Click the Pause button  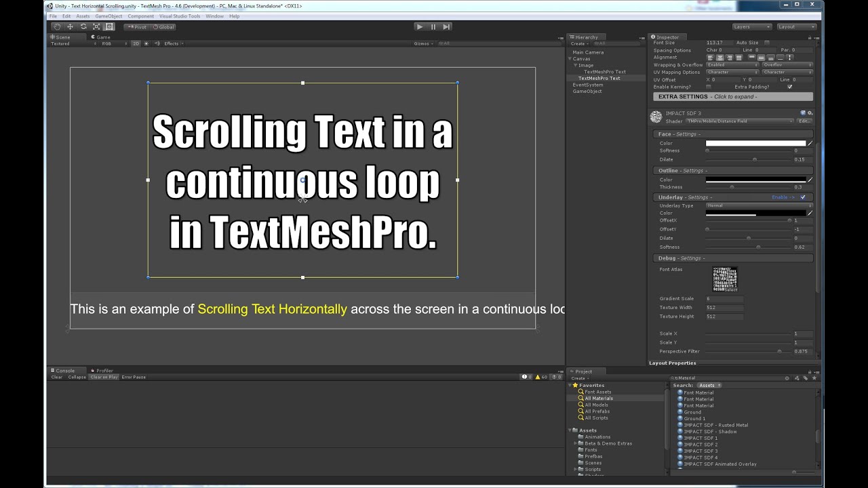coord(433,26)
